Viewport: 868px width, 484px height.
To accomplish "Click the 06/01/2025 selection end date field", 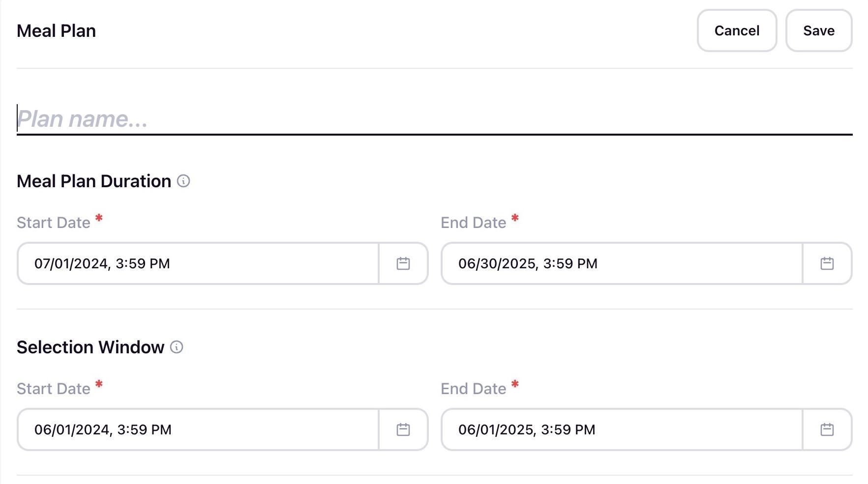I will tap(621, 429).
